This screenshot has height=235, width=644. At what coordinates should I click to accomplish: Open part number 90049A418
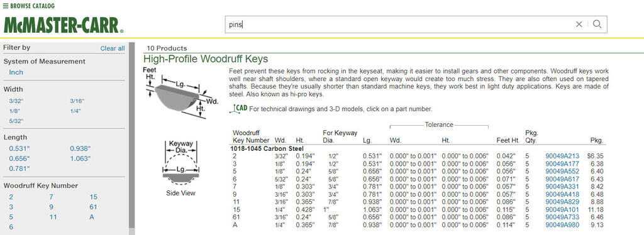click(562, 194)
